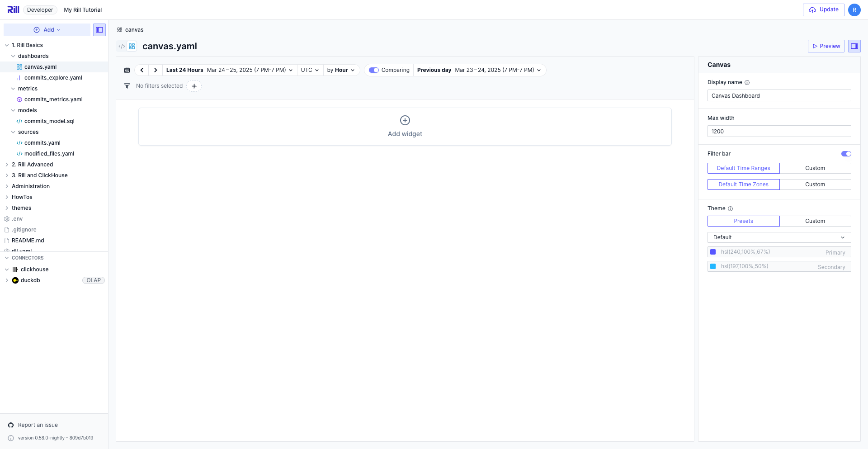The width and height of the screenshot is (868, 449).
Task: Click the Preview button
Action: [x=826, y=46]
